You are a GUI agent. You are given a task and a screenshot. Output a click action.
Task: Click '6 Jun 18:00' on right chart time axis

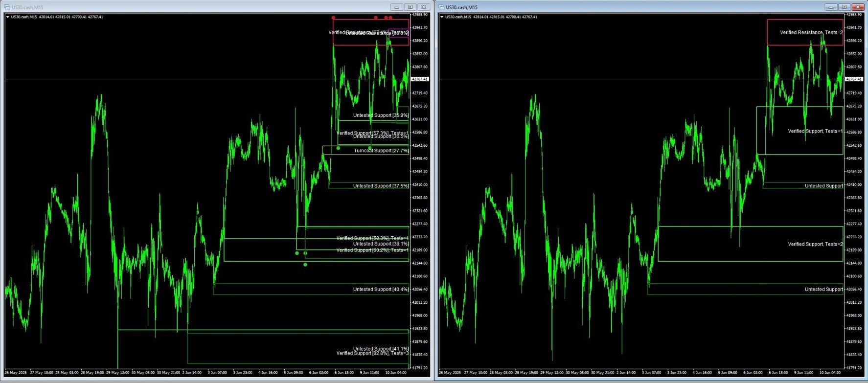tap(778, 373)
